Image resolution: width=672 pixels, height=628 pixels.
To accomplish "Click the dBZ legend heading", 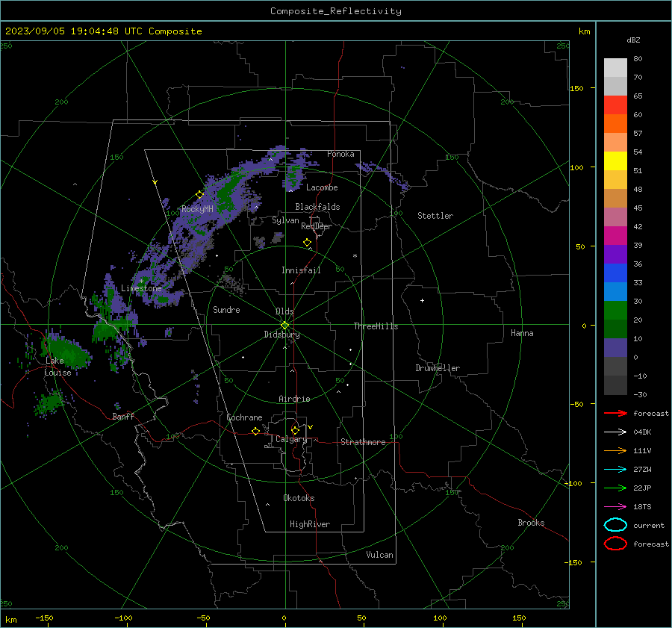I will 633,40.
